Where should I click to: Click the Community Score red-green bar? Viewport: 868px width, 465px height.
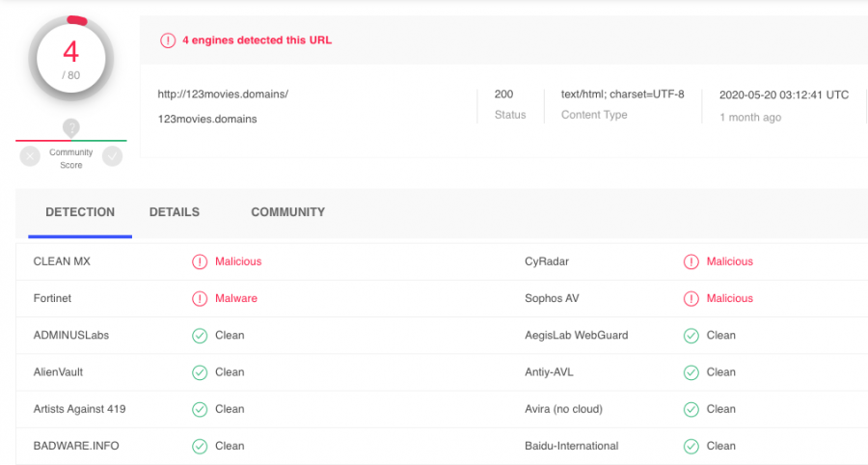point(70,141)
